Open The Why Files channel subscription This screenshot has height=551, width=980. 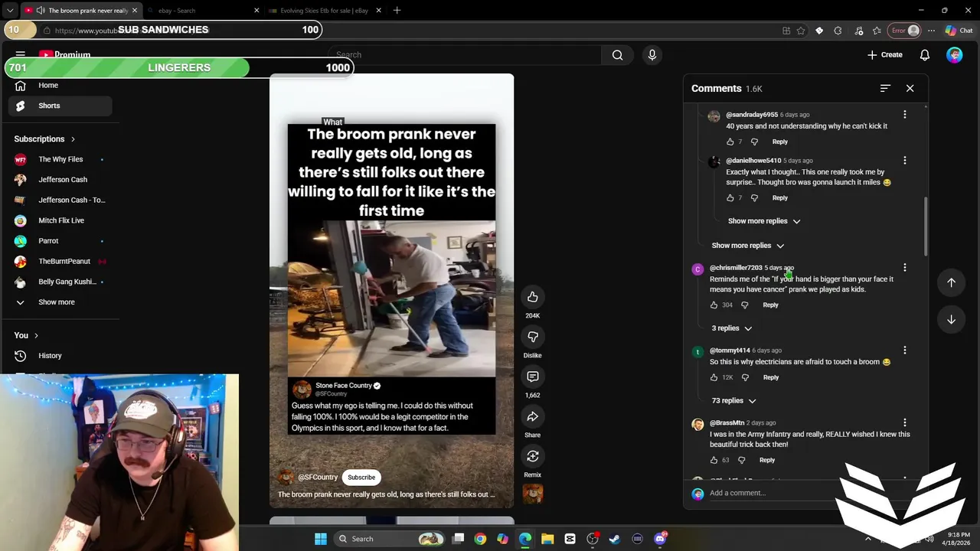tap(60, 159)
